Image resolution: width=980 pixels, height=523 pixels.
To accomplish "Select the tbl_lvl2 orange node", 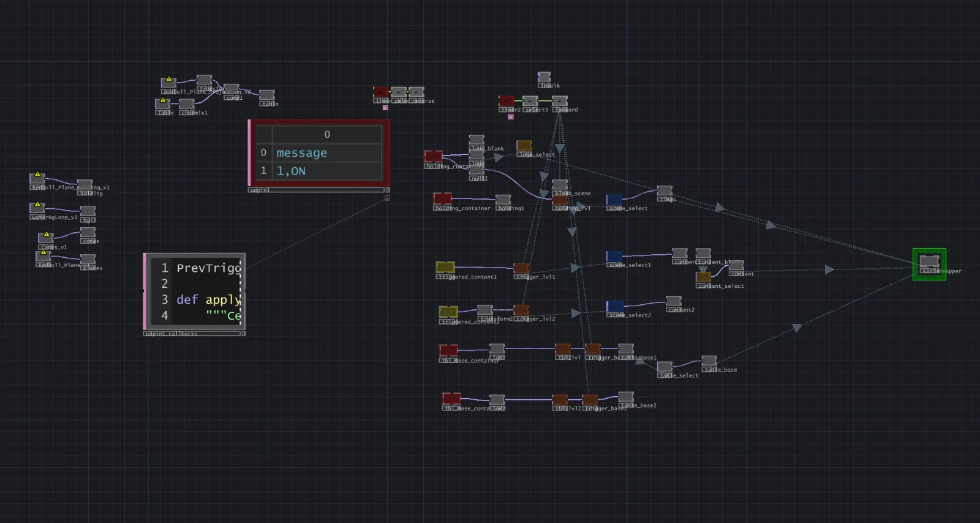I will 560,400.
